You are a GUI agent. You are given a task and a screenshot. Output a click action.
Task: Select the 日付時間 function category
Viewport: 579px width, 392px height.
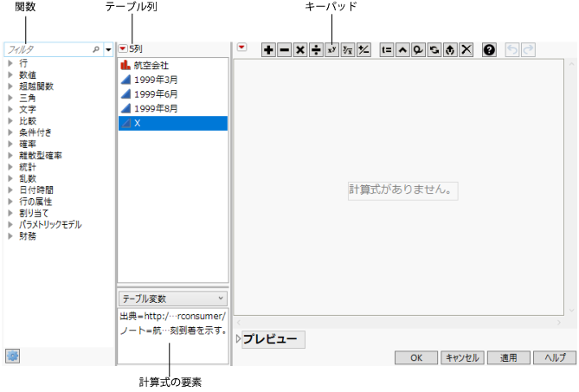(x=36, y=190)
